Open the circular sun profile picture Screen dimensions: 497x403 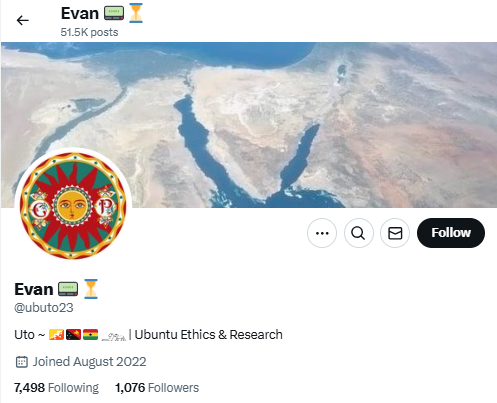click(x=73, y=206)
